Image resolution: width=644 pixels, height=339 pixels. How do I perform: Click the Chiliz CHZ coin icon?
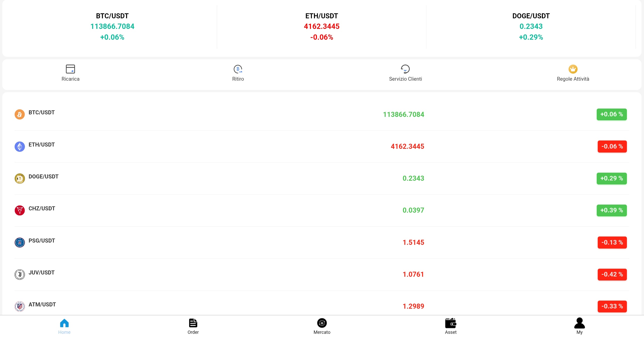(x=20, y=210)
